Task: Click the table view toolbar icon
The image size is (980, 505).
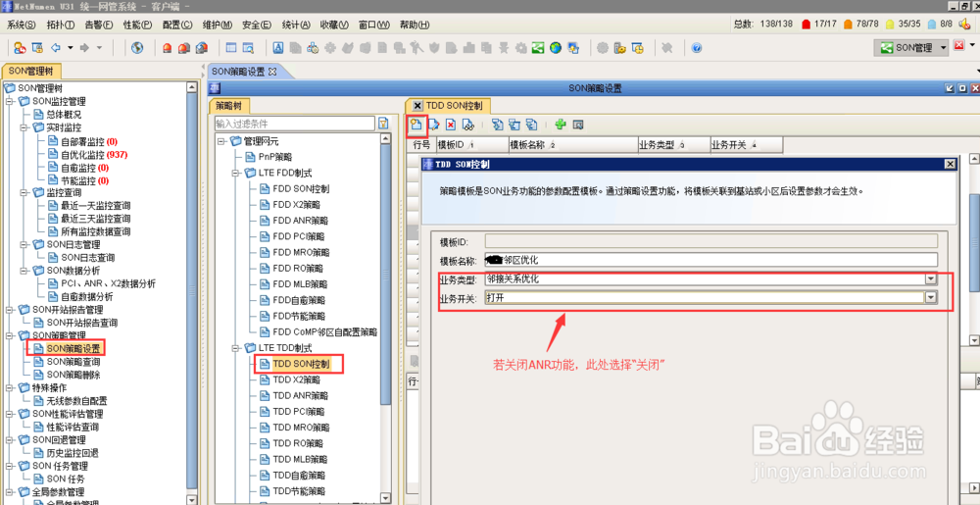Action: [x=231, y=47]
